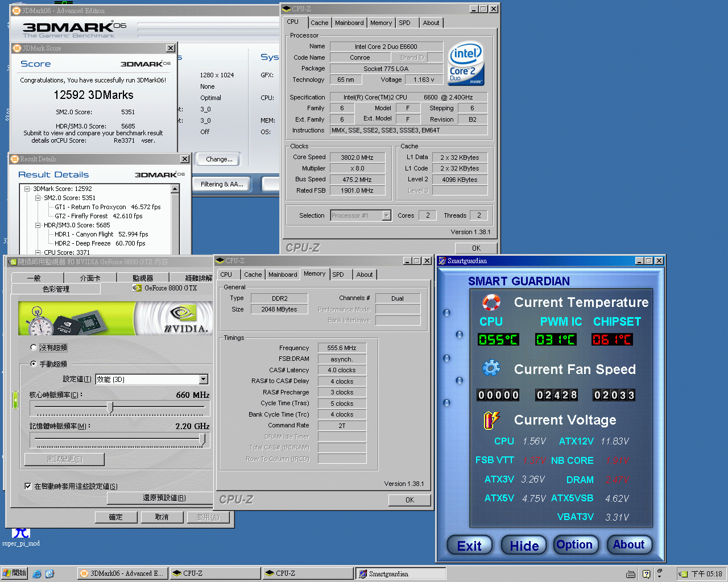728x582 pixels.
Task: Select HDR2 - Deep Freeze row
Action: (100, 243)
